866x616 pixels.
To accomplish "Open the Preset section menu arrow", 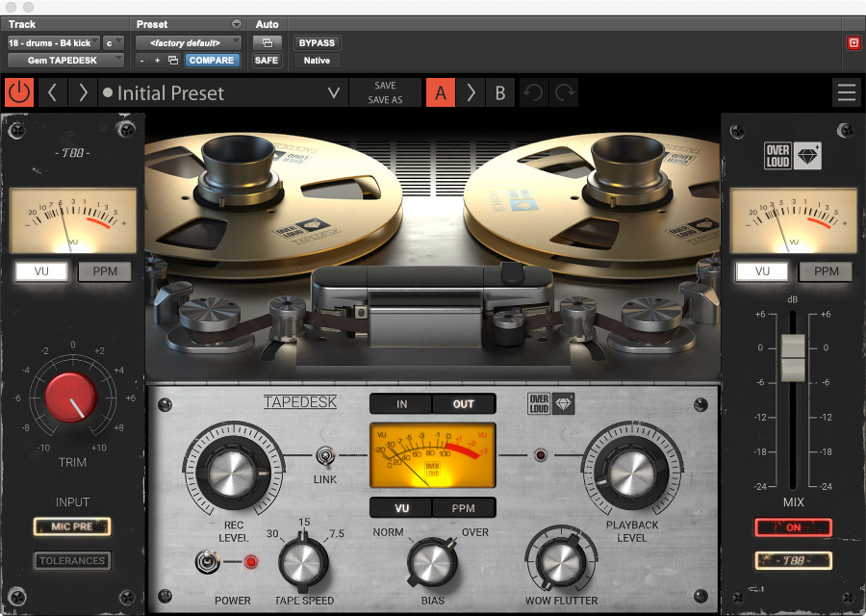I will (237, 24).
